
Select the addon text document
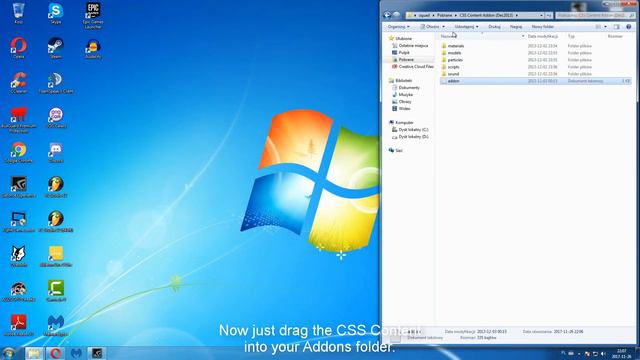tap(536, 81)
